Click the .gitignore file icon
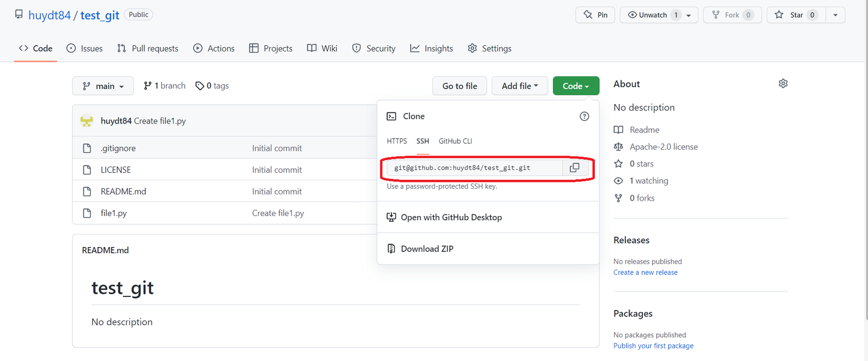This screenshot has width=868, height=361. (87, 148)
